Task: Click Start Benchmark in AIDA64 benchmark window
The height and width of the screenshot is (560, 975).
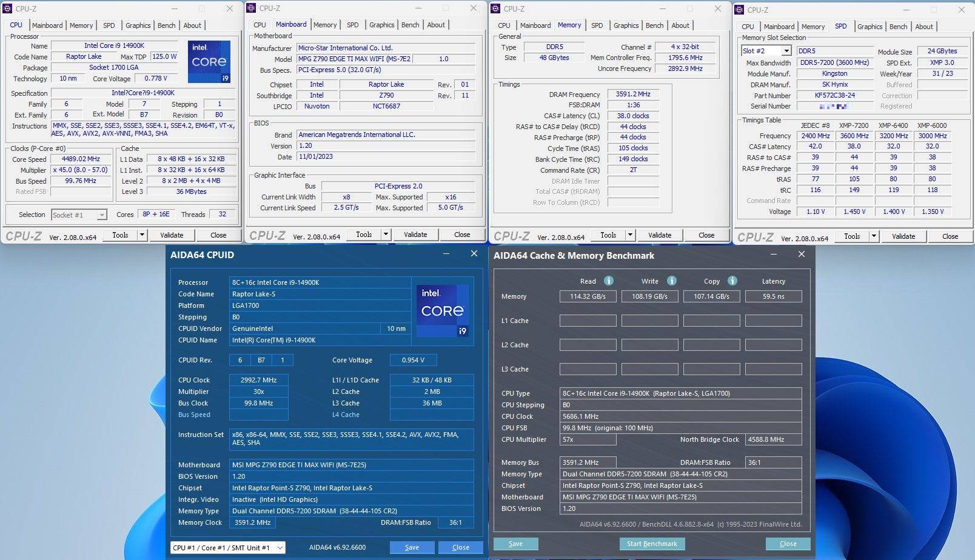Action: coord(652,544)
